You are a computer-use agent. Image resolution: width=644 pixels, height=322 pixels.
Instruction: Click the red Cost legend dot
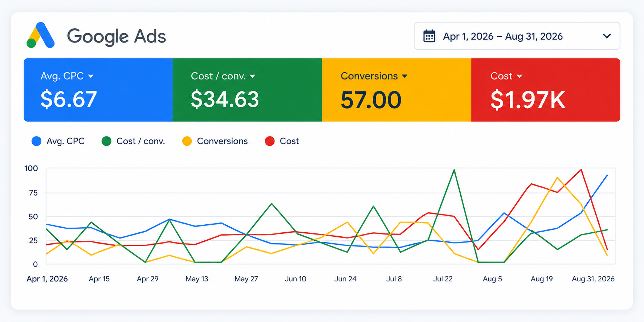[270, 141]
